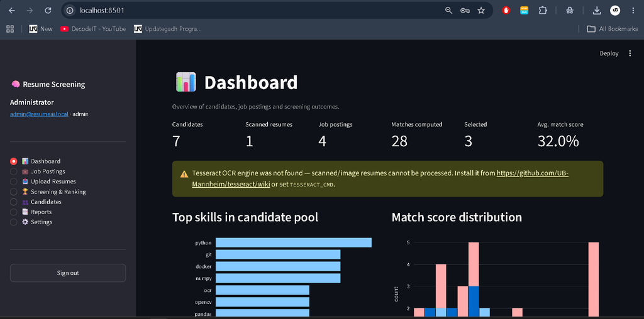
Task: Open the Updategadh Progra... bookmark
Action: click(168, 29)
